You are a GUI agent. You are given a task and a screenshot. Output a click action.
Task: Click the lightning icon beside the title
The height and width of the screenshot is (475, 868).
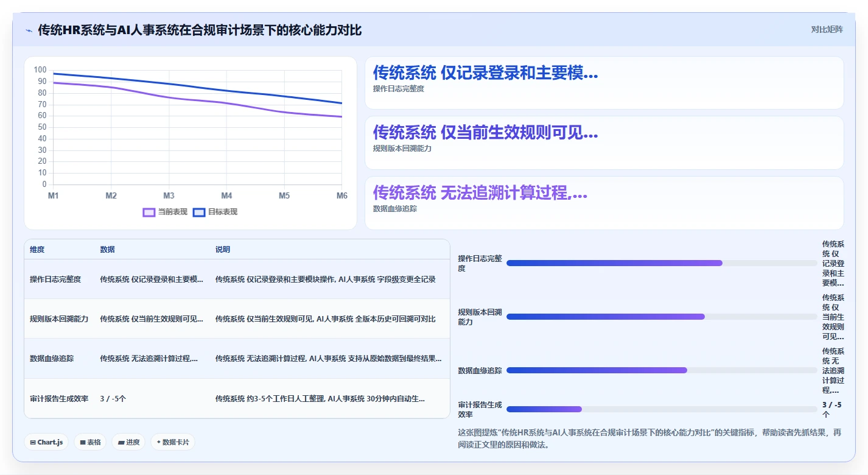[x=29, y=30]
